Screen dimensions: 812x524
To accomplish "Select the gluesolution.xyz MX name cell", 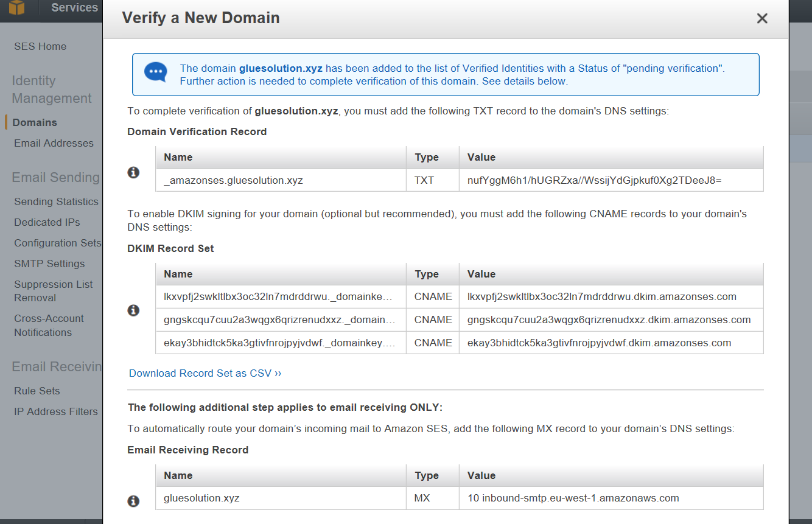I will [x=281, y=498].
